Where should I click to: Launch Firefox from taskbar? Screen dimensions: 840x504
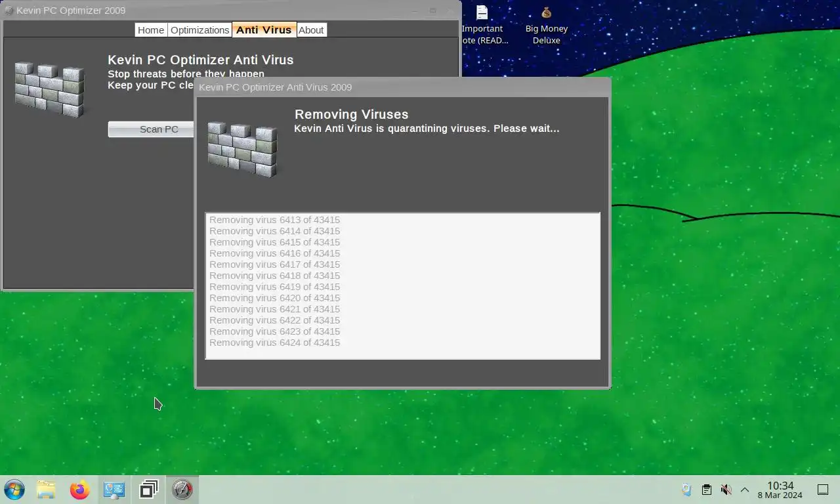[80, 490]
